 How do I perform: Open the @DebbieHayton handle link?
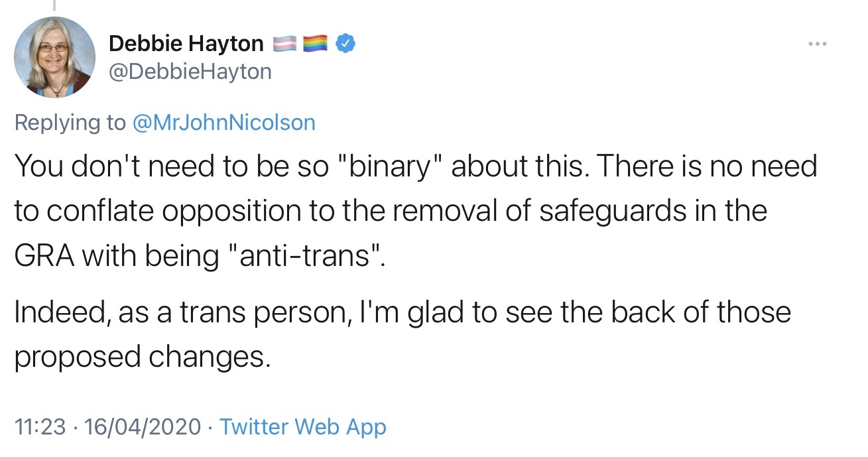tap(190, 71)
